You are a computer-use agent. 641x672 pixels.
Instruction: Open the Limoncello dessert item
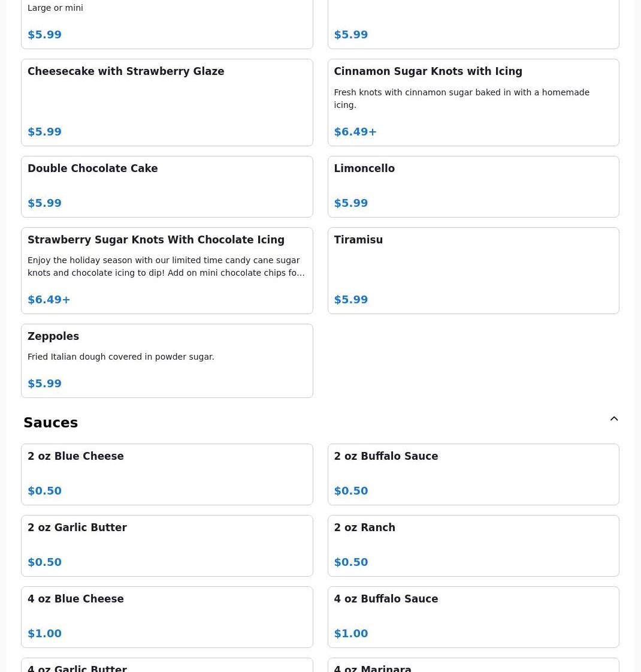[473, 186]
